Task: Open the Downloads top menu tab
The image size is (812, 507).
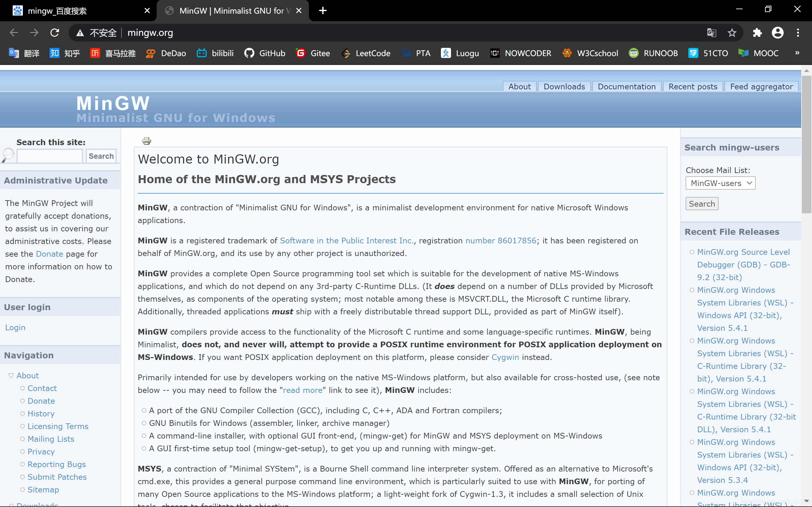Action: click(x=564, y=87)
